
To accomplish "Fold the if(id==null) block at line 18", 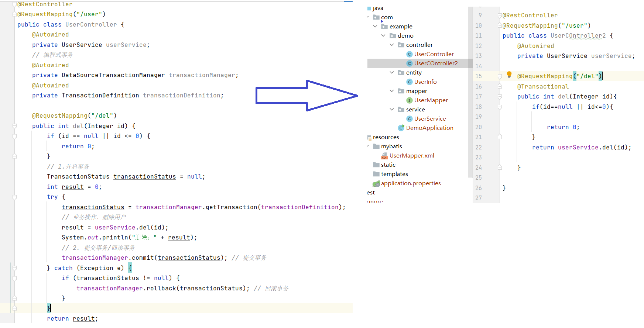I will click(x=500, y=107).
